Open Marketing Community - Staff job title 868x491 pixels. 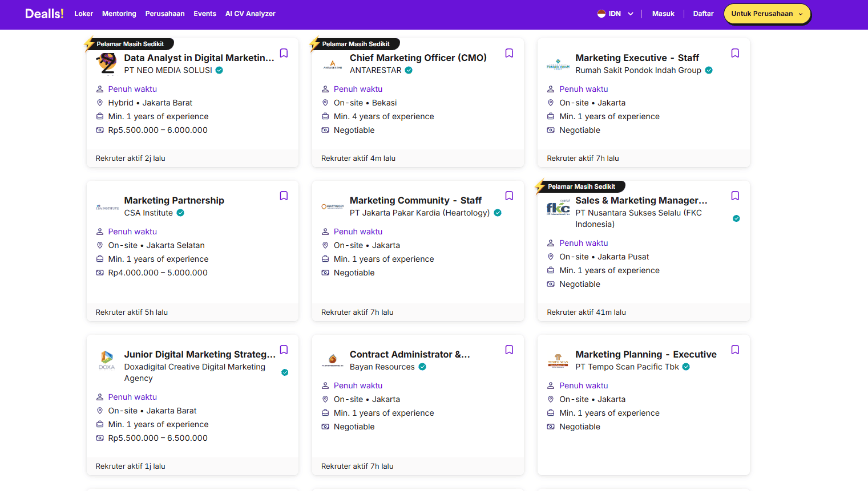pyautogui.click(x=415, y=200)
